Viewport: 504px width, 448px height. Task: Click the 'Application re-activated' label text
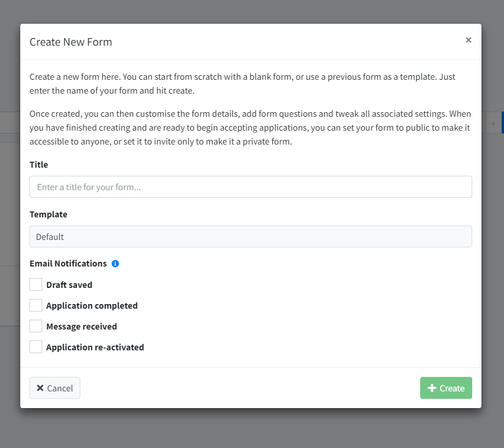pyautogui.click(x=95, y=347)
